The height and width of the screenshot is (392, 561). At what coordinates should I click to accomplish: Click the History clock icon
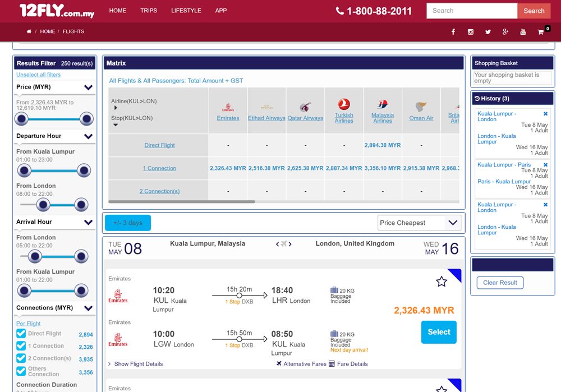point(477,98)
